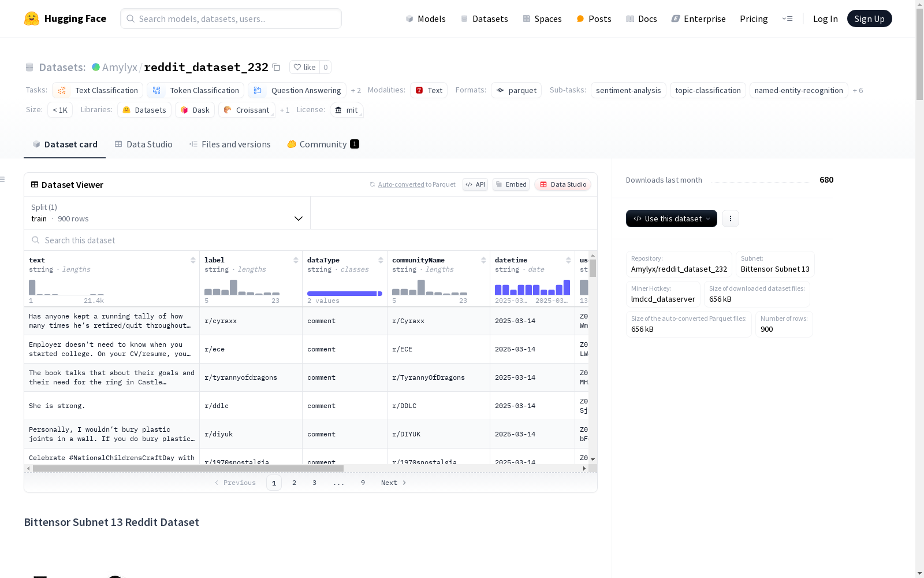Open the three-dot options button beside Use this dataset
The image size is (924, 578).
click(x=731, y=218)
